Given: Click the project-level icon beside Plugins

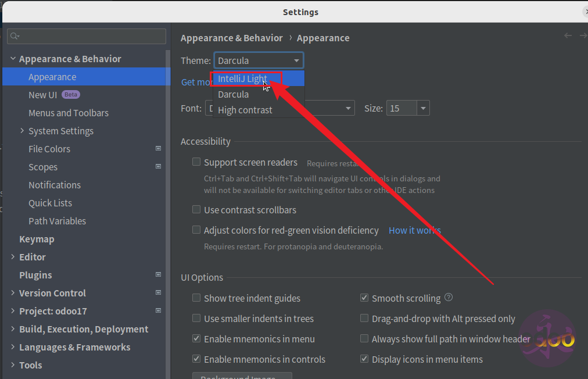Looking at the screenshot, I should point(158,275).
